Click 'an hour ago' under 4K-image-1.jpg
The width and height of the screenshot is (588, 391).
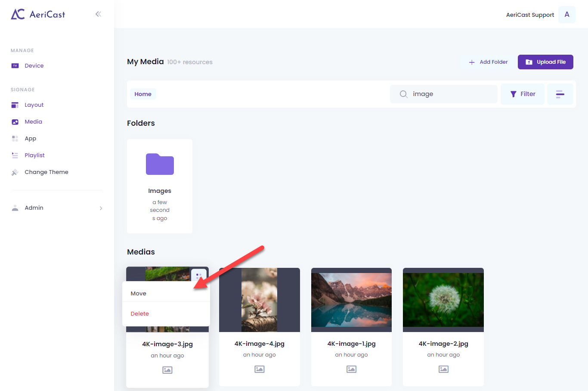351,355
